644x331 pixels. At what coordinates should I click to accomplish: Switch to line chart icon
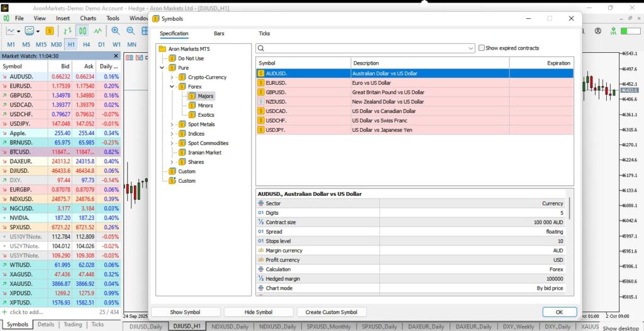coord(98,31)
